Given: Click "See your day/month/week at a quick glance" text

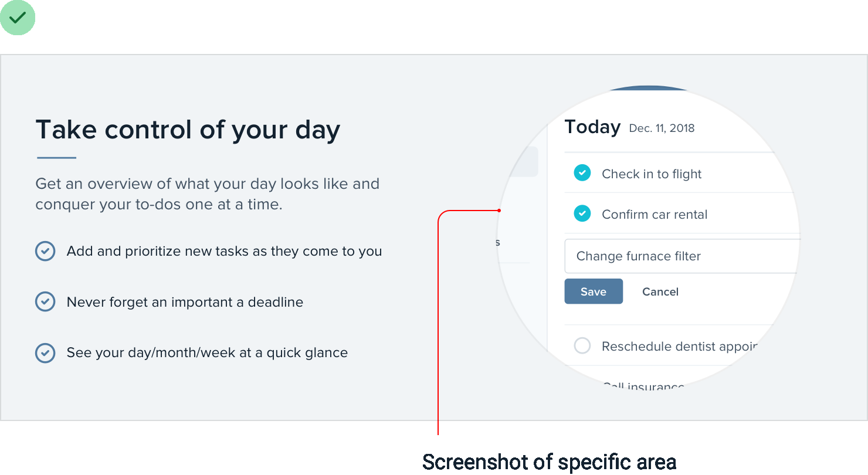Looking at the screenshot, I should [207, 353].
